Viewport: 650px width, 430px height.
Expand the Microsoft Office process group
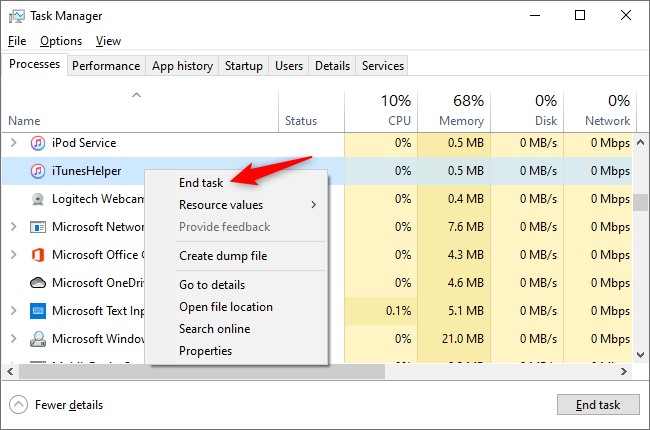[13, 255]
